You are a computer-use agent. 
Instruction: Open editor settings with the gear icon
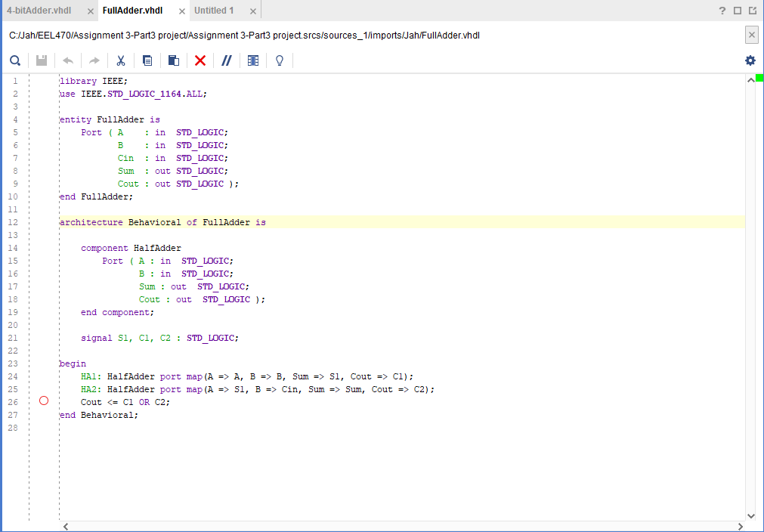coord(750,60)
